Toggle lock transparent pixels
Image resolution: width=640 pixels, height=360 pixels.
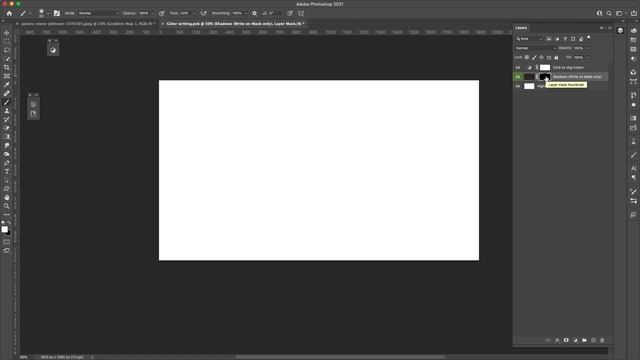coord(527,58)
